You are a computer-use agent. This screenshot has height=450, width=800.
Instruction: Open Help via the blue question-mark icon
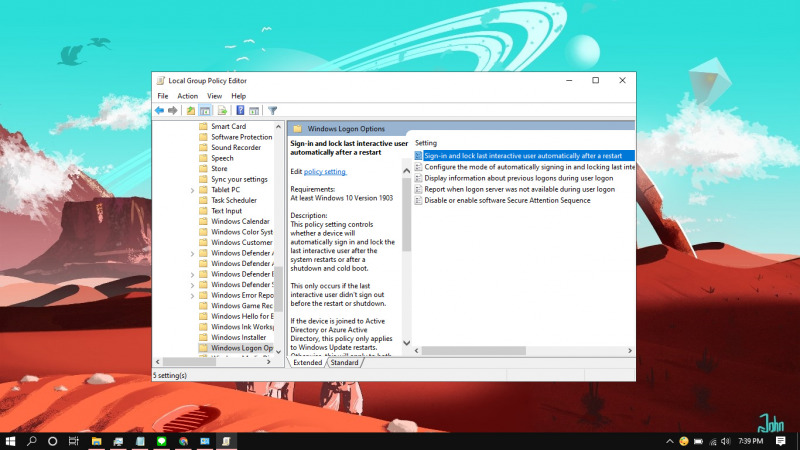pos(240,110)
